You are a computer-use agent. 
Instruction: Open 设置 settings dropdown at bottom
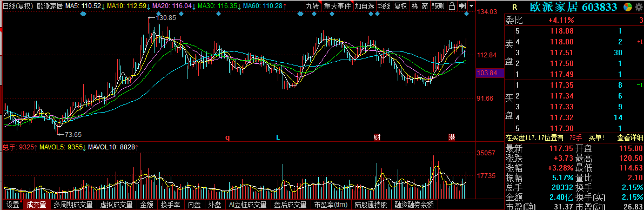[x=13, y=205]
